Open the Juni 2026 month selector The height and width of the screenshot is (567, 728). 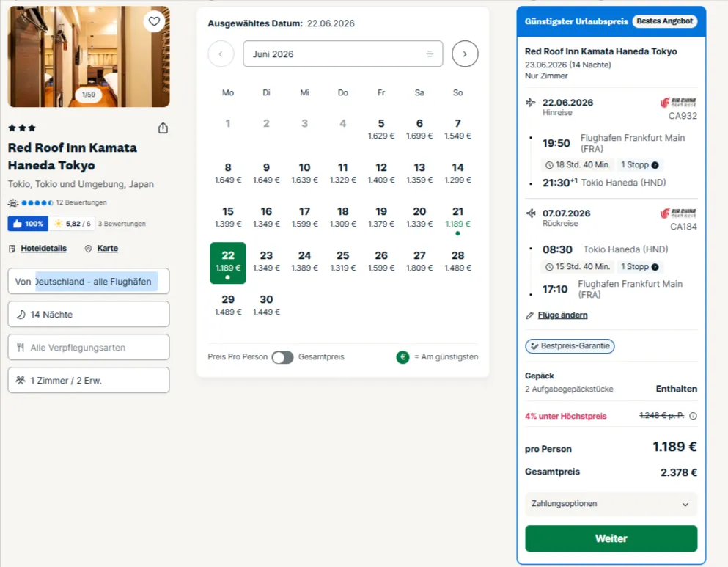click(x=342, y=54)
